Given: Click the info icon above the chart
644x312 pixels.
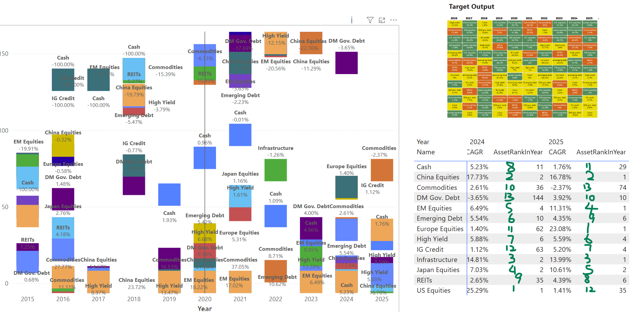Looking at the screenshot, I should click(x=351, y=20).
